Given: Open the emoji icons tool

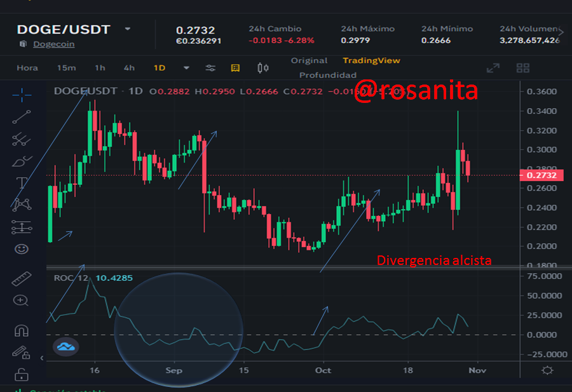Looking at the screenshot, I should tap(22, 249).
